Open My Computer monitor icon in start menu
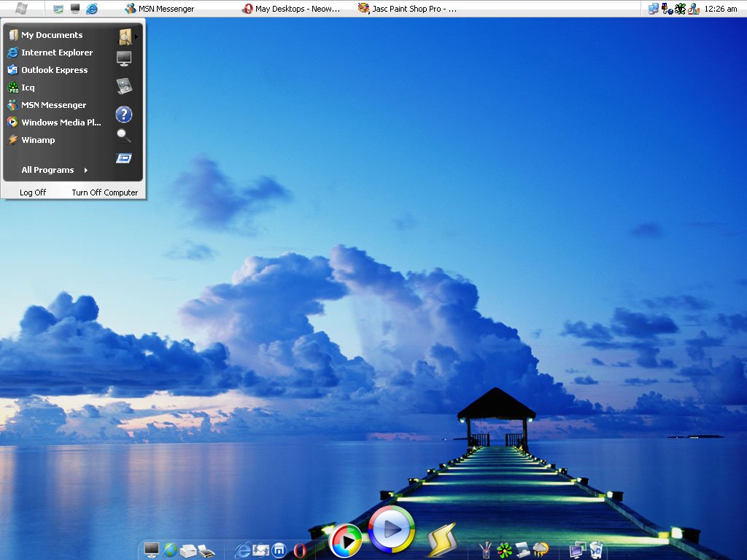 124,59
